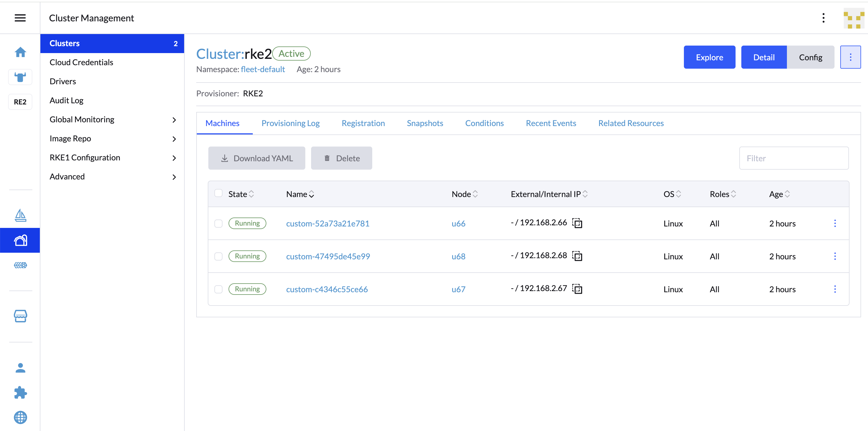Open machine custom-47495de45e99 link
Image resolution: width=868 pixels, height=431 pixels.
coord(328,256)
